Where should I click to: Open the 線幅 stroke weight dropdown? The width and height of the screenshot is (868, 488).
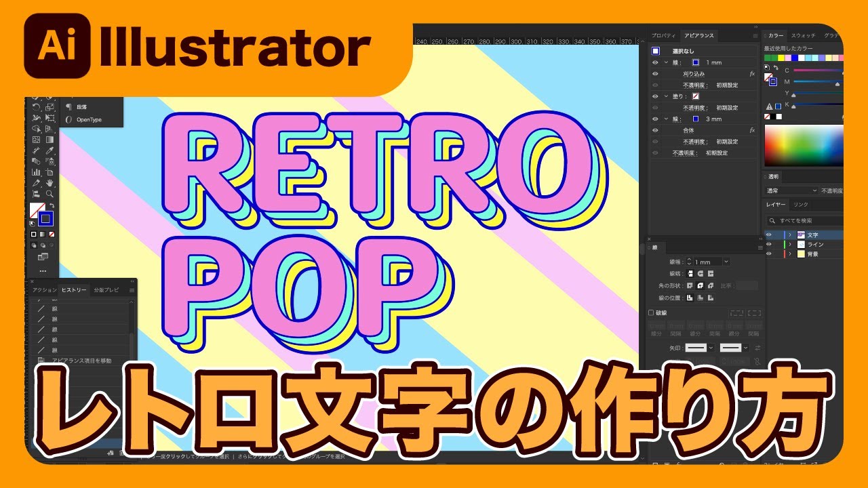pos(726,262)
